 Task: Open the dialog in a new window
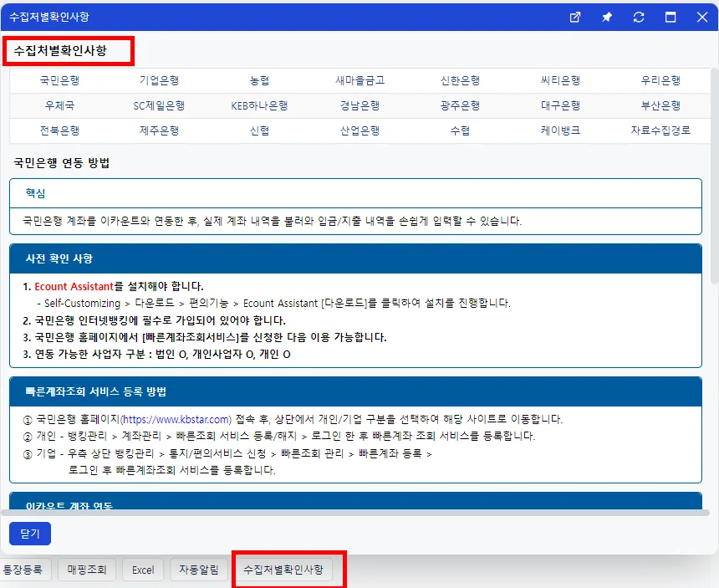tap(575, 18)
